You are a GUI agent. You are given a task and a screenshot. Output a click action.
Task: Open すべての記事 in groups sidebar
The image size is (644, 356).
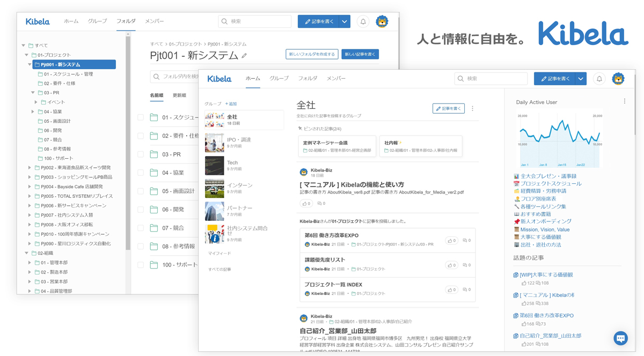219,269
